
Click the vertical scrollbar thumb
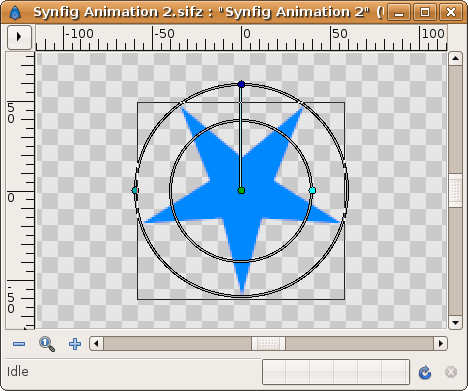[455, 191]
